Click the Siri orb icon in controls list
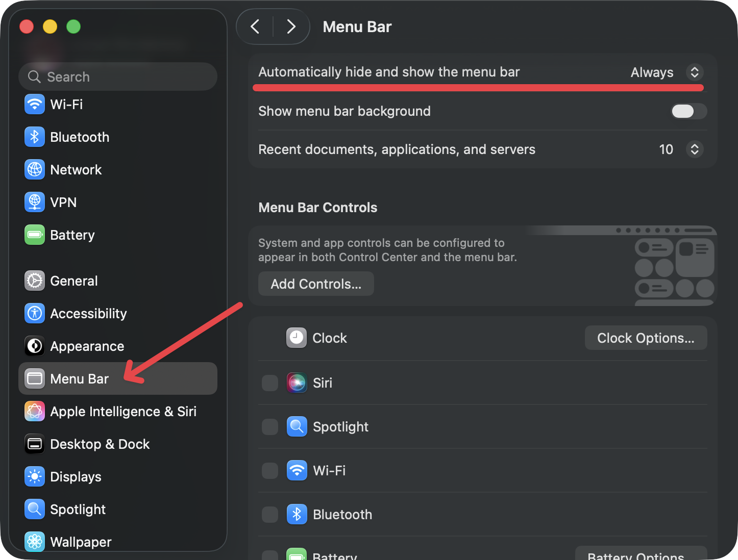This screenshot has width=738, height=560. [x=297, y=383]
